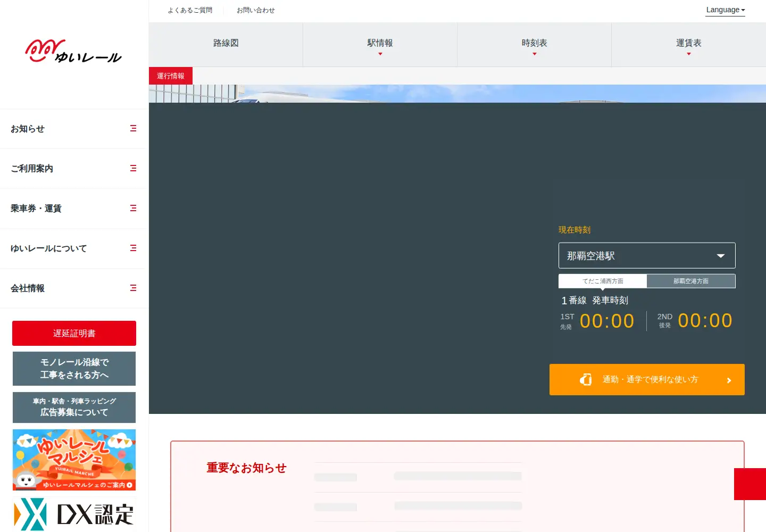766x532 pixels.
Task: Open the Language dropdown
Action: [x=725, y=10]
